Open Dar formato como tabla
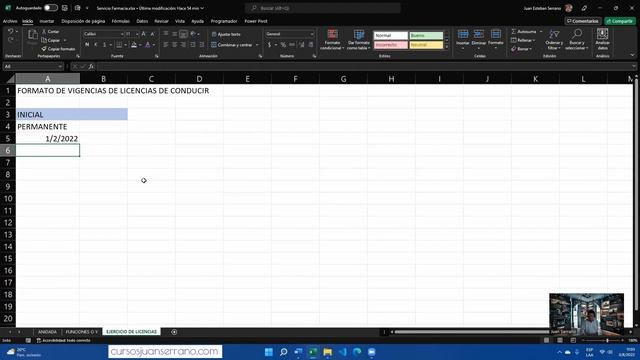 [x=359, y=40]
